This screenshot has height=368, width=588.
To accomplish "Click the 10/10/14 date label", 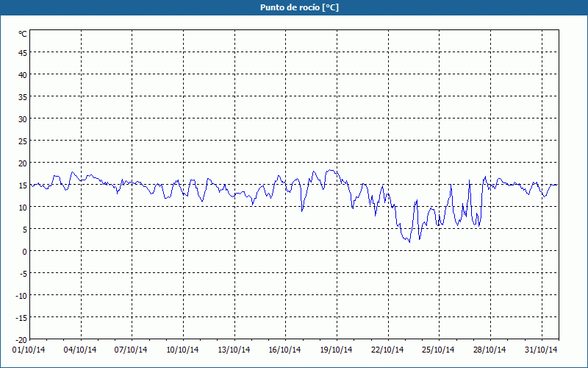I will coord(182,350).
